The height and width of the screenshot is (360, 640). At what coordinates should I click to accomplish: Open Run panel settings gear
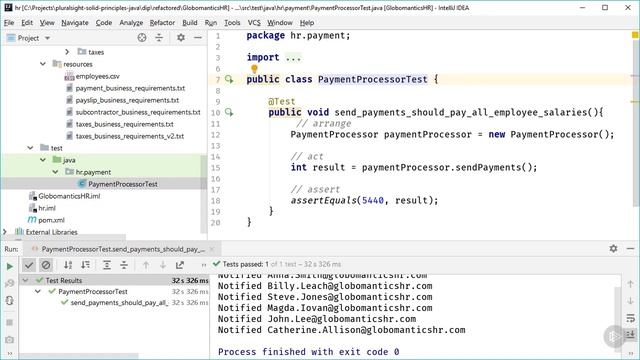point(613,249)
